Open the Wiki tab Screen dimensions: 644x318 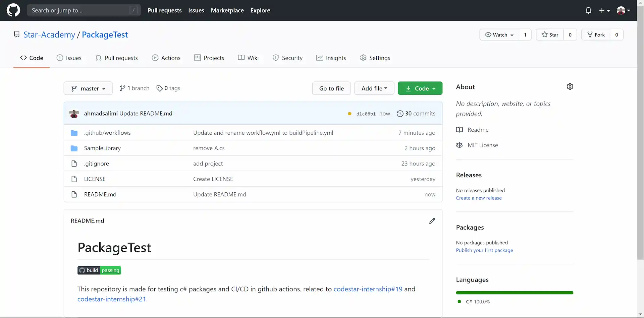pyautogui.click(x=248, y=58)
